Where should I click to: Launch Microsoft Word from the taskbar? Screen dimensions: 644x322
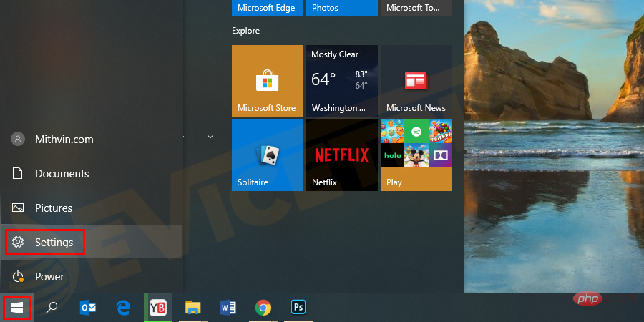(x=228, y=308)
